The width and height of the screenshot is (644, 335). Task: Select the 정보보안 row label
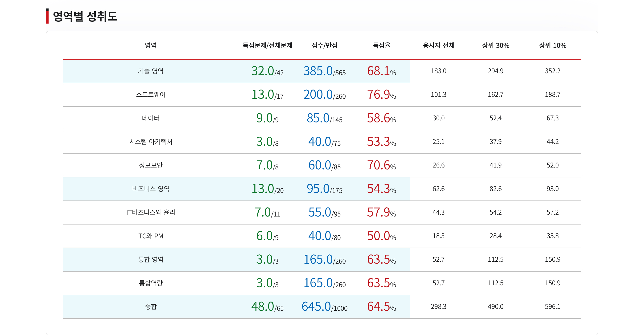(x=151, y=165)
